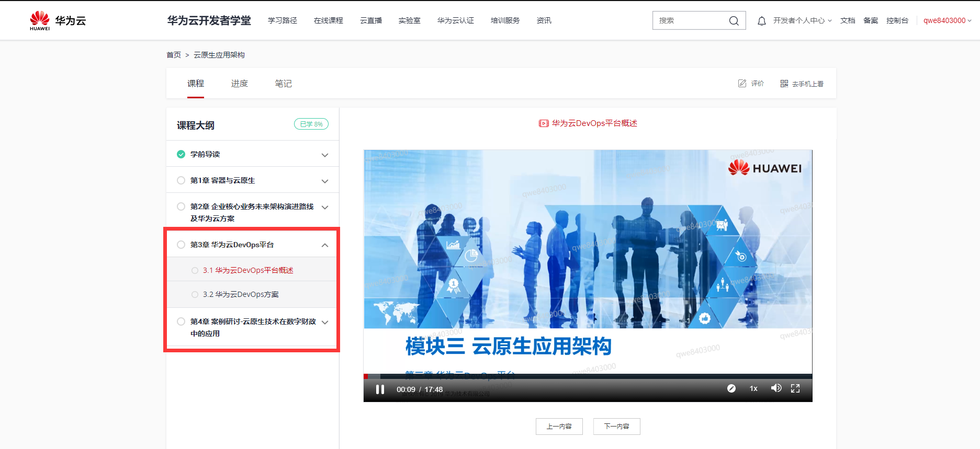Expand the 学前导读 section
Image resolution: width=980 pixels, height=449 pixels.
click(325, 155)
